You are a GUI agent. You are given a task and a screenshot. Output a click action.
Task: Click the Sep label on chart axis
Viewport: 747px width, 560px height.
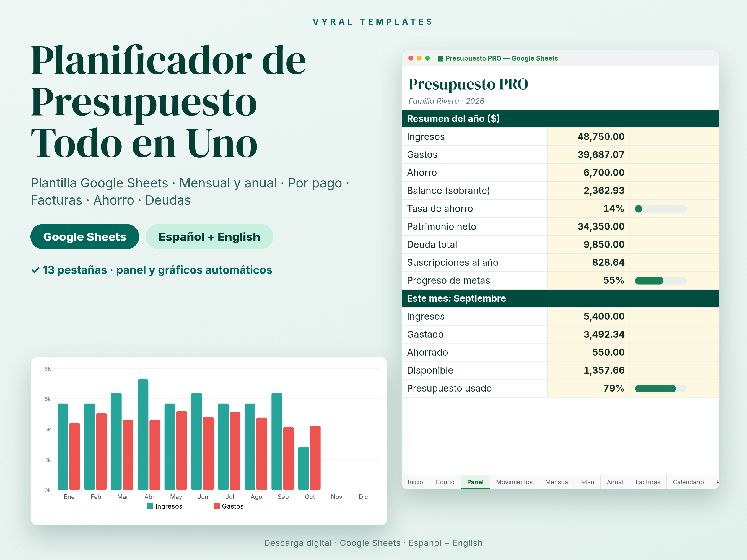(x=283, y=497)
